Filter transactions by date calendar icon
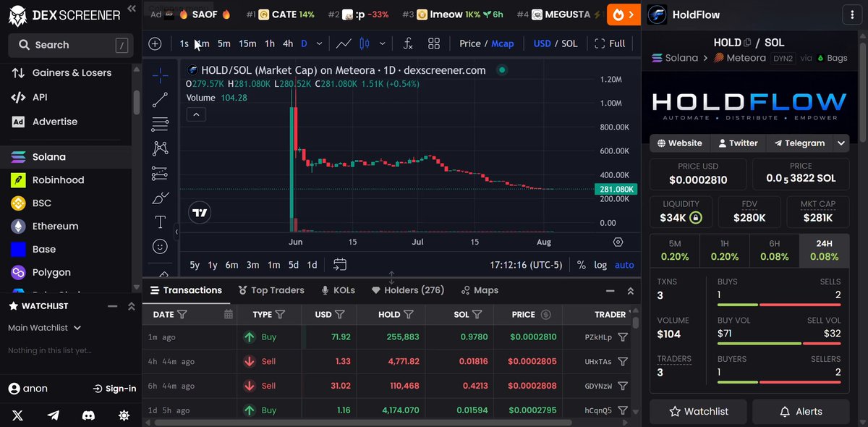The image size is (868, 427). click(229, 314)
